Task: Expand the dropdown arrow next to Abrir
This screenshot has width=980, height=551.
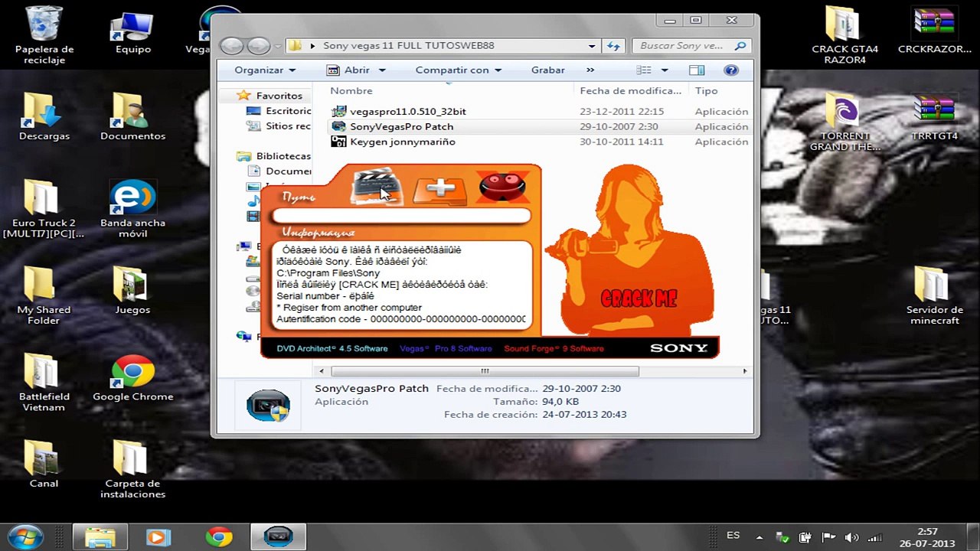Action: [x=382, y=70]
